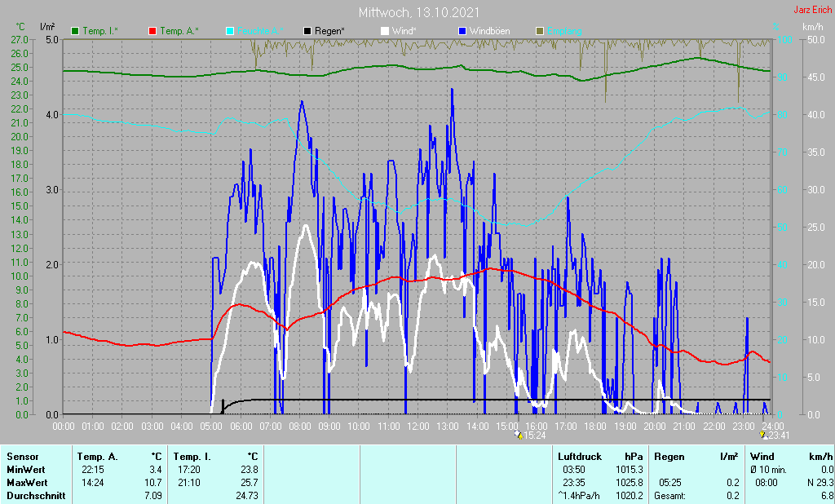The image size is (835, 504).
Task: Toggle the white Wind legend square
Action: [385, 31]
